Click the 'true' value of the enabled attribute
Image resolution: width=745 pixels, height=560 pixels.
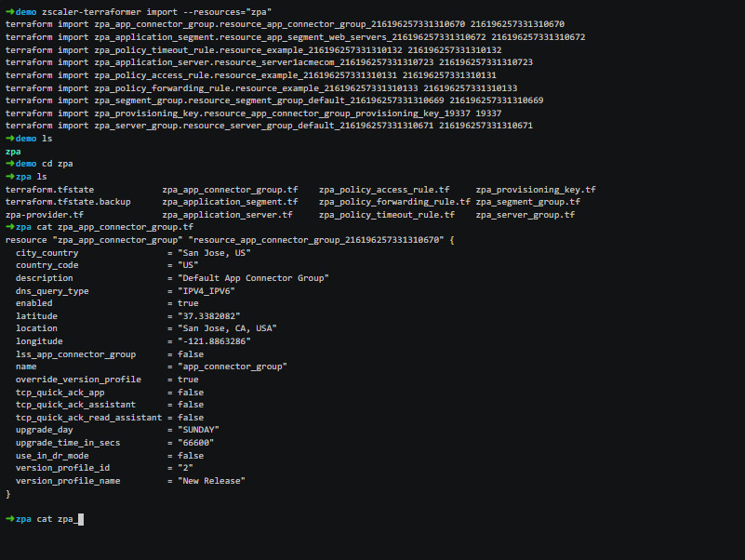[188, 303]
